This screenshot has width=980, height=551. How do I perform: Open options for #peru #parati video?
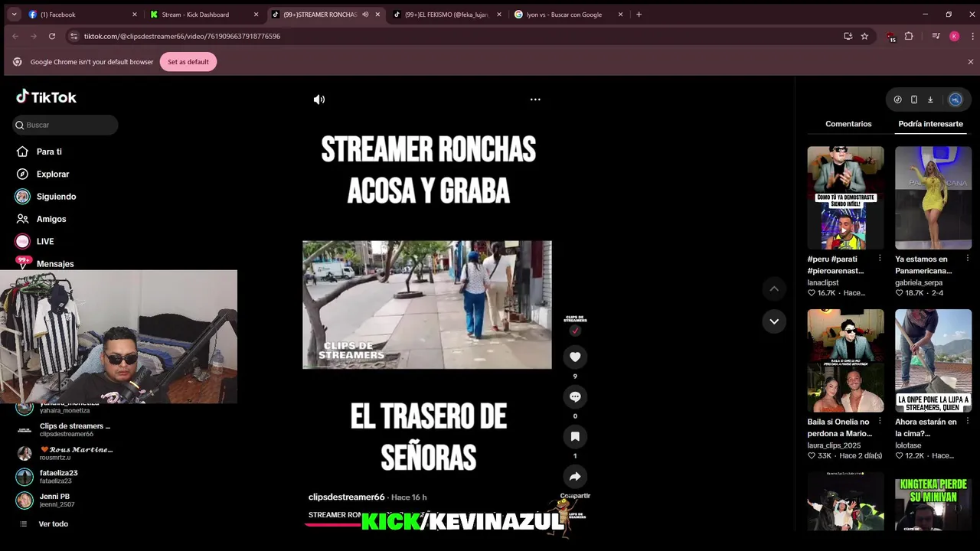(880, 259)
